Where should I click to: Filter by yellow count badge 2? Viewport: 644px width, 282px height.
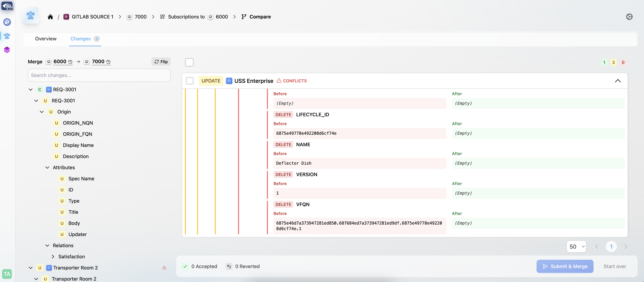[614, 62]
